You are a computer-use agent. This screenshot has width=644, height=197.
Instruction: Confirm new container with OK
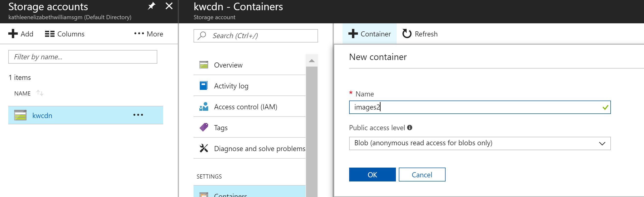point(372,175)
